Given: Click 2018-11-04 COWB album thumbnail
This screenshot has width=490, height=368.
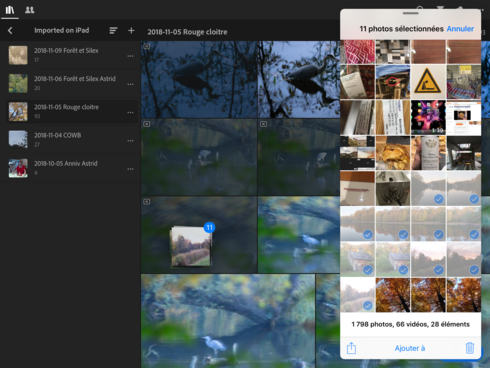Looking at the screenshot, I should [x=18, y=139].
